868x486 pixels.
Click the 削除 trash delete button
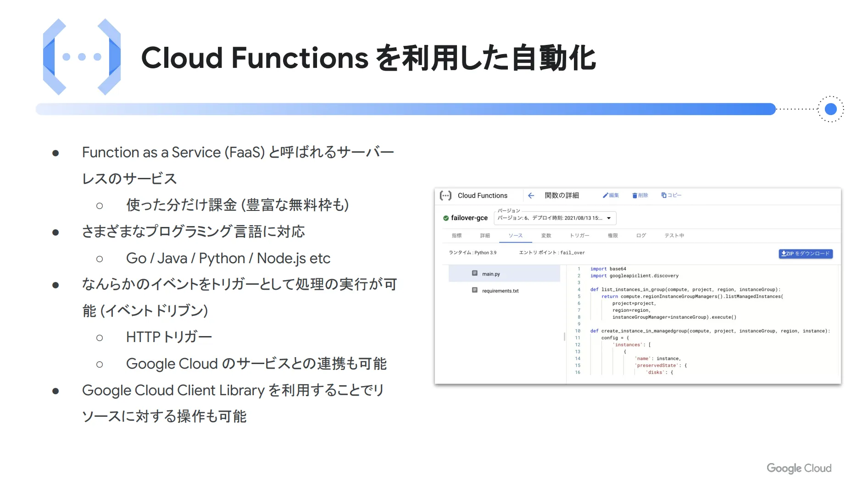click(640, 195)
